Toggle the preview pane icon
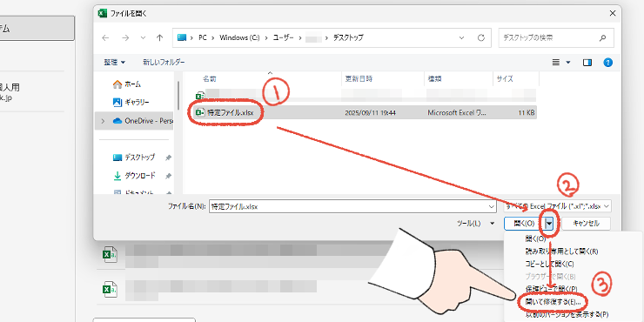The width and height of the screenshot is (644, 322). point(587,63)
